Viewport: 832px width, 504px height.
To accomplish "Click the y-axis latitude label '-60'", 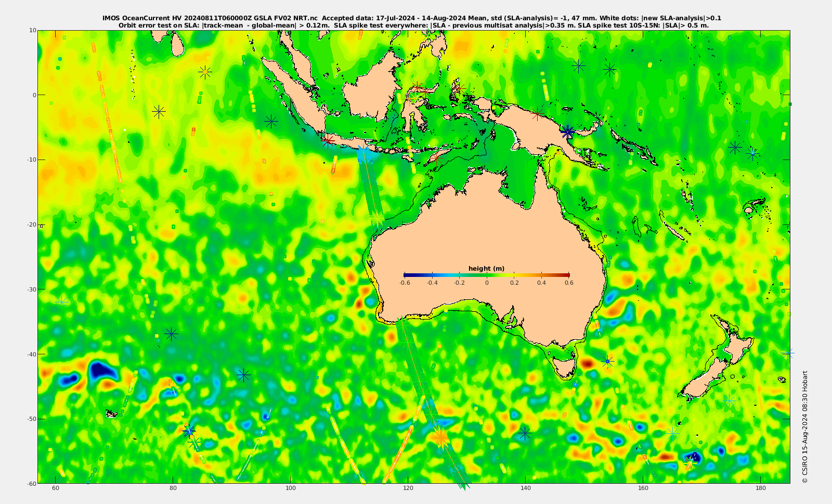I will 32,483.
